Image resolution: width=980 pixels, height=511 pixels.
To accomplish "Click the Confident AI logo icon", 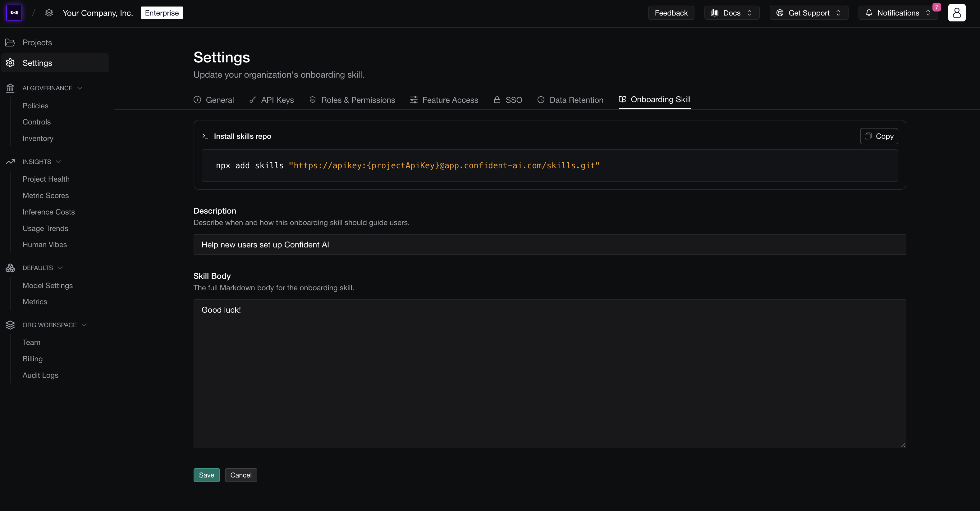I will (14, 12).
